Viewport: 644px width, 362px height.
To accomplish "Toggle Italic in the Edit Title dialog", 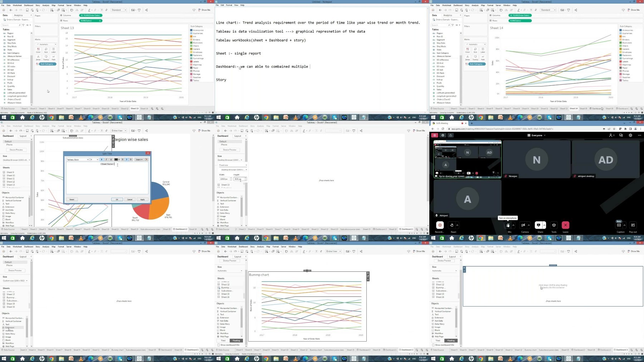I will coord(106,159).
